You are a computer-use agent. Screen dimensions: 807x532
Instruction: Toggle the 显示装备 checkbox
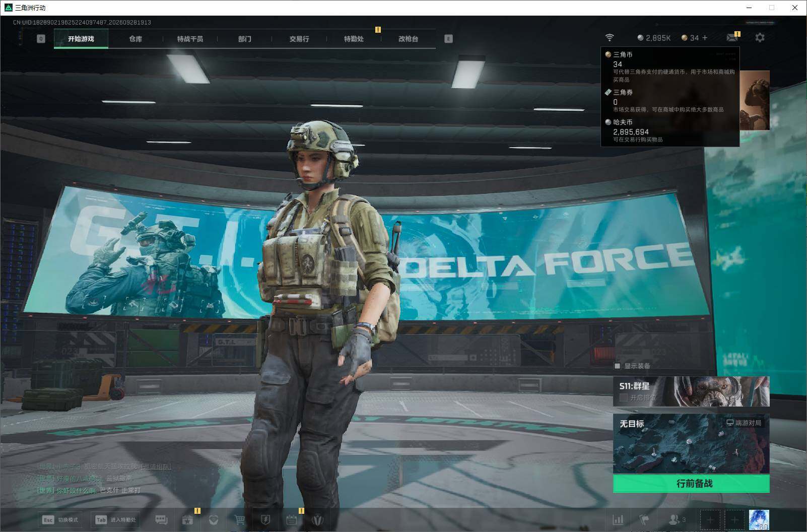[x=617, y=366]
